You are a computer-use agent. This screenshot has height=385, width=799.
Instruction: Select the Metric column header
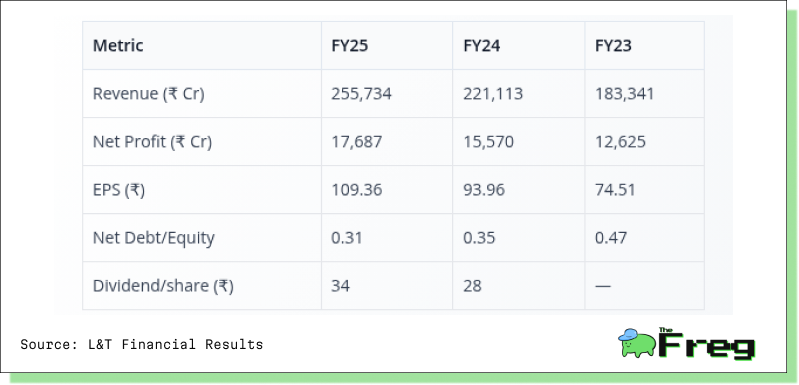tap(118, 46)
